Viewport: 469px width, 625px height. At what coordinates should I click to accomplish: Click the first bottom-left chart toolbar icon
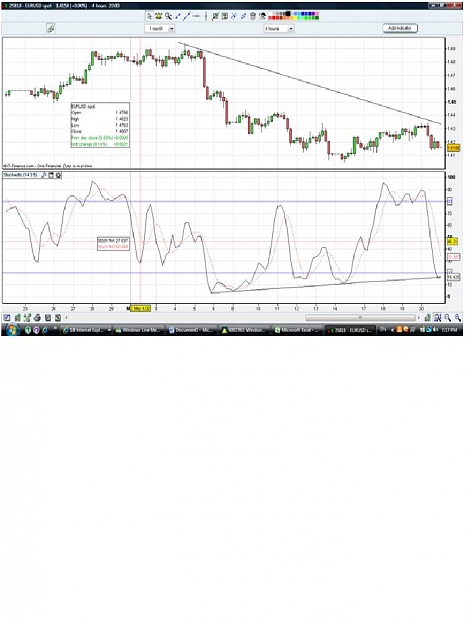pos(7,318)
